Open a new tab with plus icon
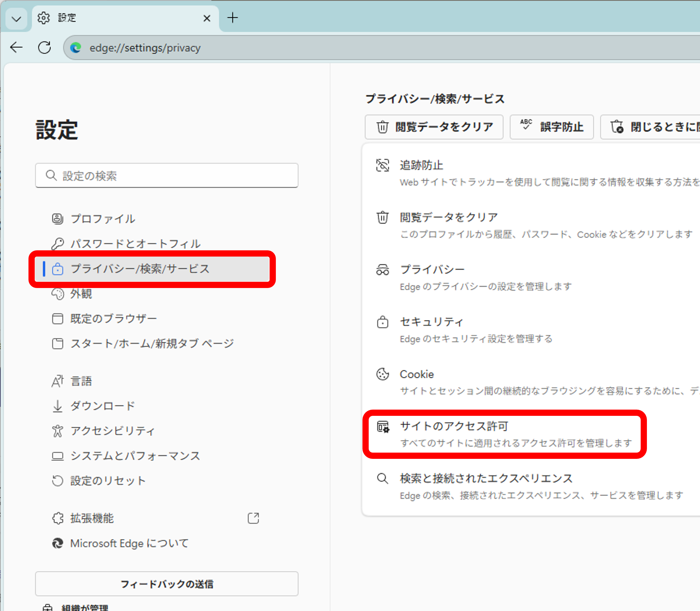Viewport: 700px width, 611px height. (x=233, y=18)
